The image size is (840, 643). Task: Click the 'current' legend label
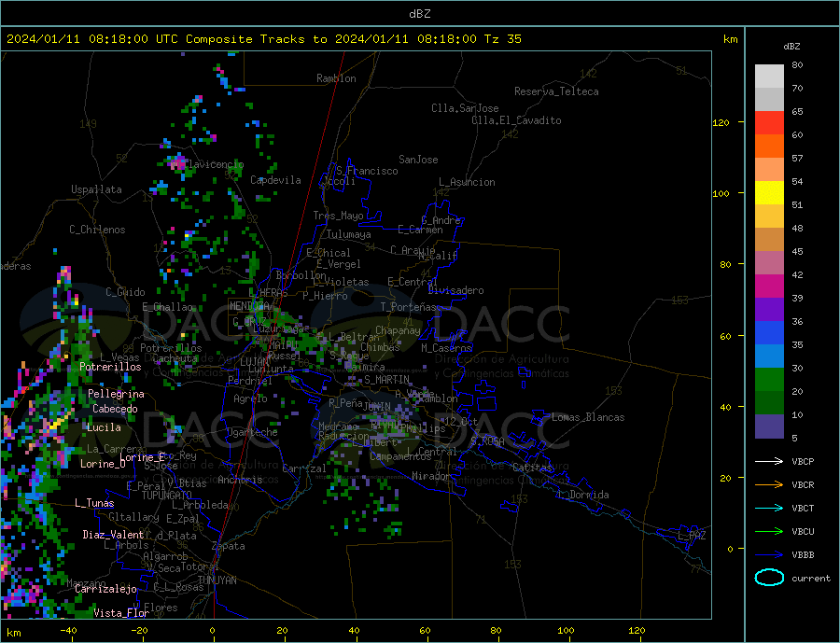click(810, 579)
